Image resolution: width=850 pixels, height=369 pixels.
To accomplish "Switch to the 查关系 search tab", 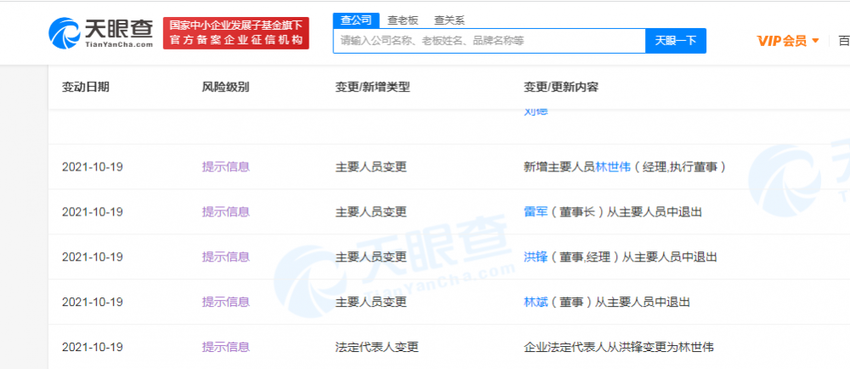I will pyautogui.click(x=449, y=21).
